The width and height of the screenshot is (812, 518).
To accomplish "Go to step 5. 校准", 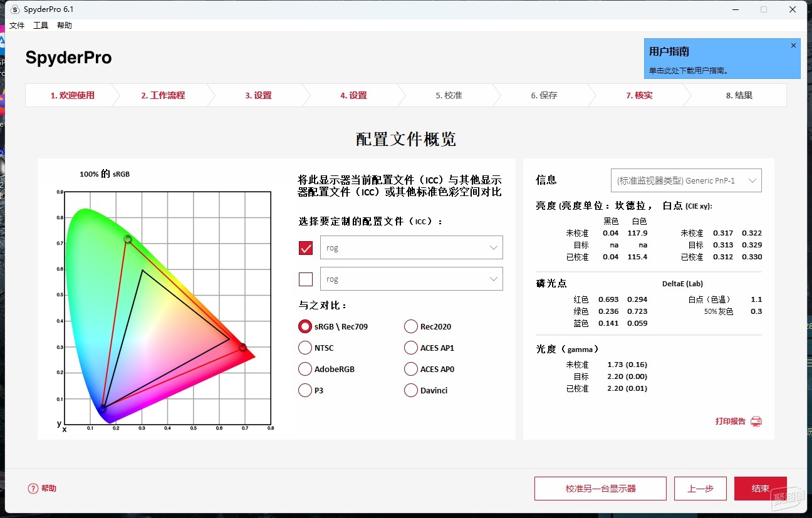I will pyautogui.click(x=449, y=95).
